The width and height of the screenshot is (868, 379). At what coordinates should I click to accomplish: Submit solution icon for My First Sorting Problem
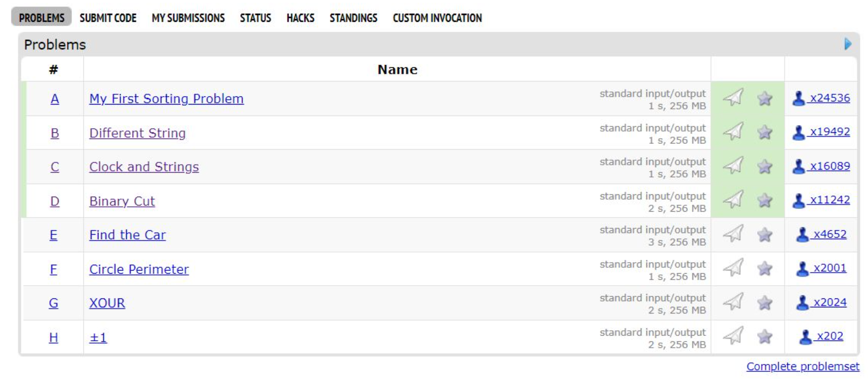[x=733, y=97]
